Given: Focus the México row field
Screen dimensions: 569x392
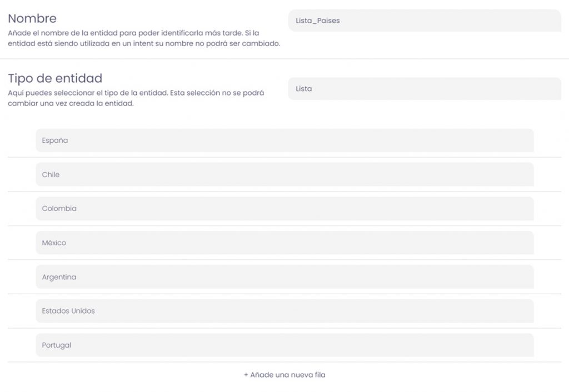Looking at the screenshot, I should [284, 243].
